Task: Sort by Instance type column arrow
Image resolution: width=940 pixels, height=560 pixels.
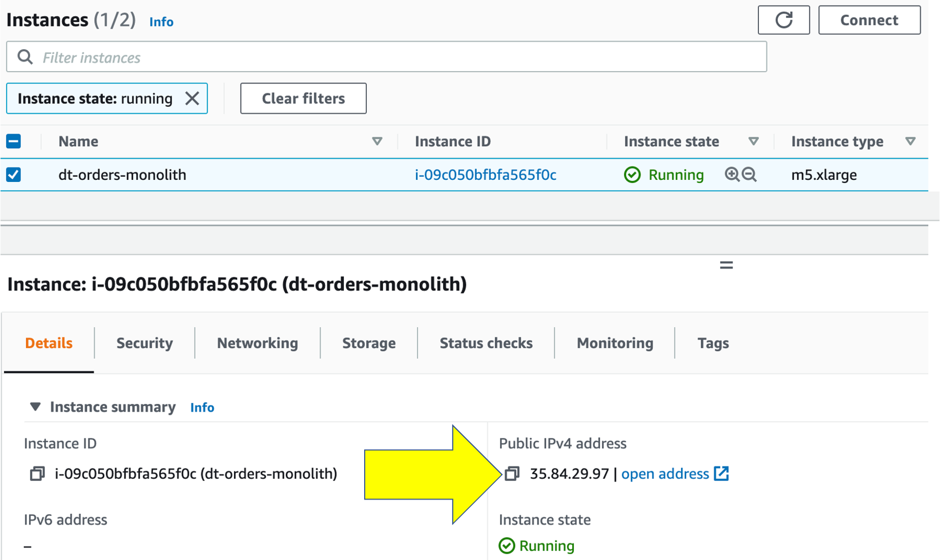Action: pyautogui.click(x=910, y=141)
